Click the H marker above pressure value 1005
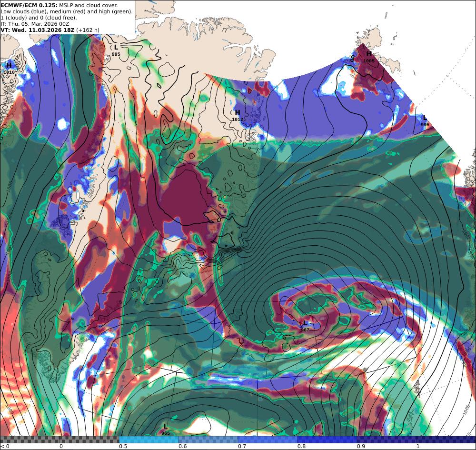This screenshot has width=476, height=450. pyautogui.click(x=369, y=54)
